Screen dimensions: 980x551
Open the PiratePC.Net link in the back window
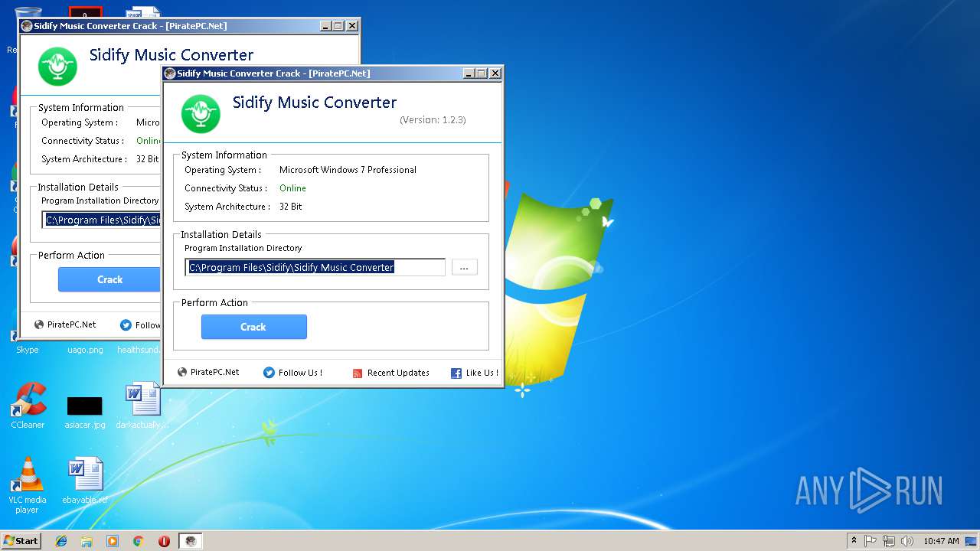tap(71, 324)
